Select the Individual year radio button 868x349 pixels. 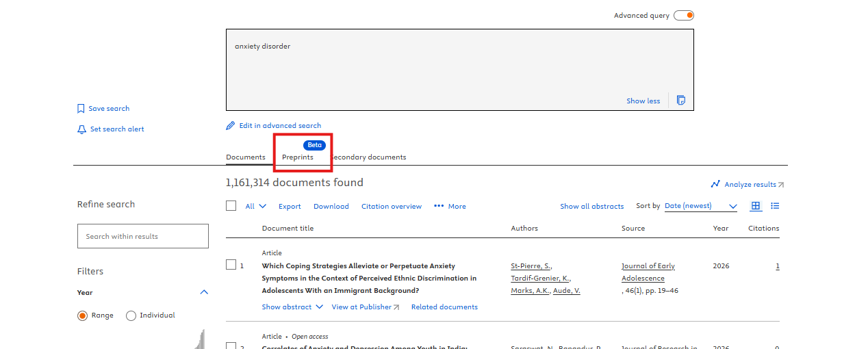click(131, 315)
